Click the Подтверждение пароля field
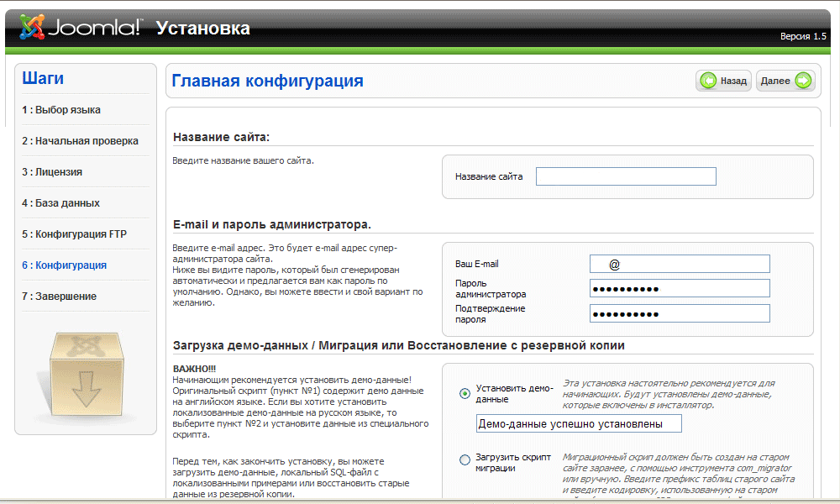The width and height of the screenshot is (840, 504). (680, 313)
